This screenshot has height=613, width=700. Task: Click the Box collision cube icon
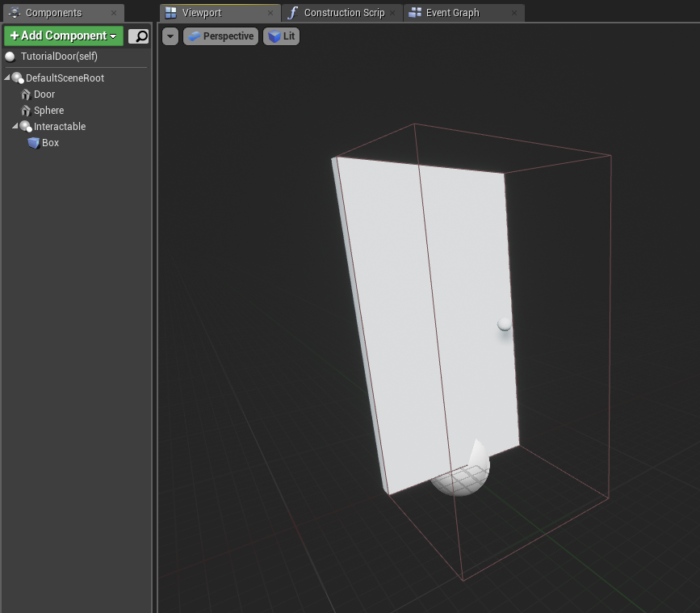point(33,143)
